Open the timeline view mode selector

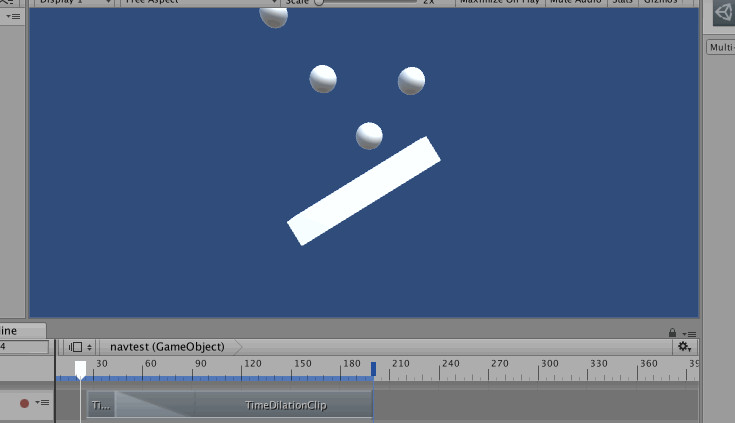point(80,347)
